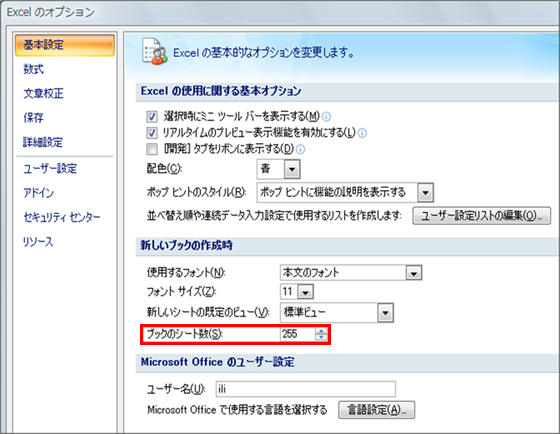Click the Excel options header icon

pyautogui.click(x=154, y=52)
